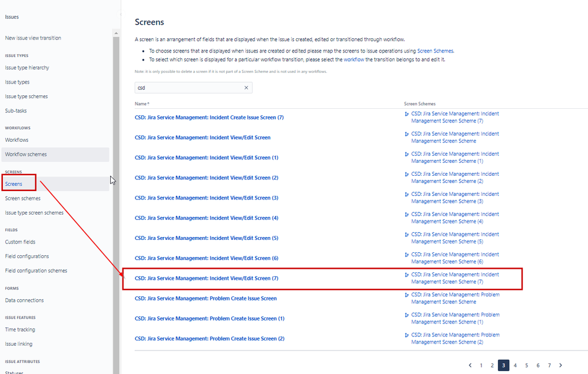
Task: Clear the csd search field with X
Action: pos(247,88)
